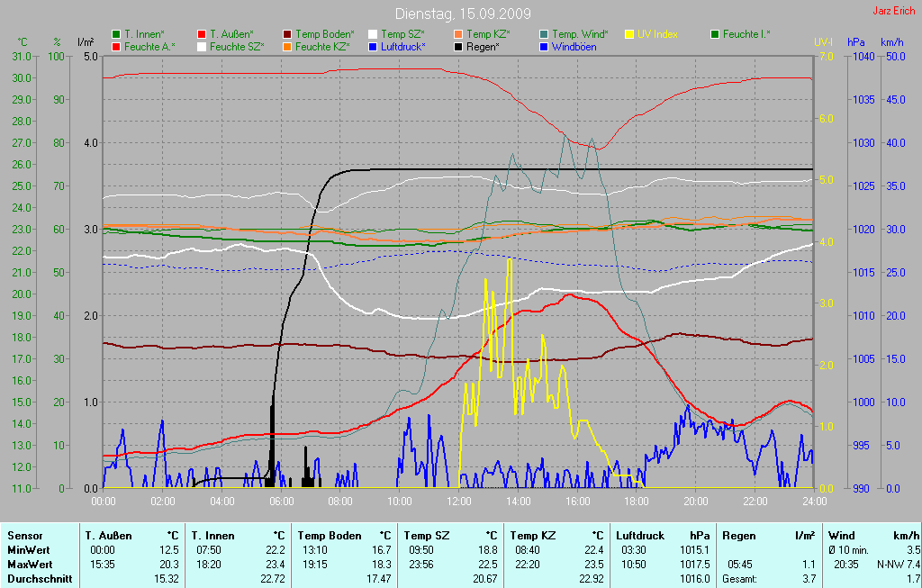Select the black Regen legend marker

click(x=458, y=46)
